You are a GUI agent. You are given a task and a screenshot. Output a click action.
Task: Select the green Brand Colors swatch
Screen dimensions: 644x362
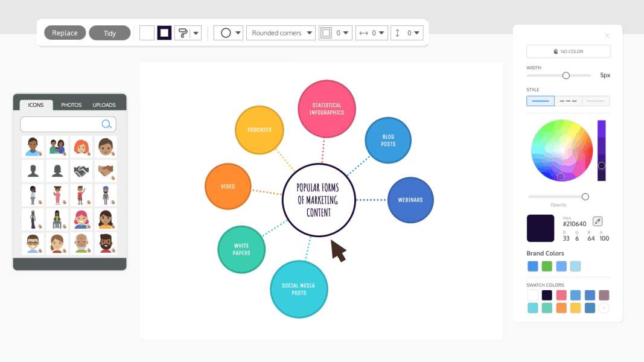[x=547, y=266]
